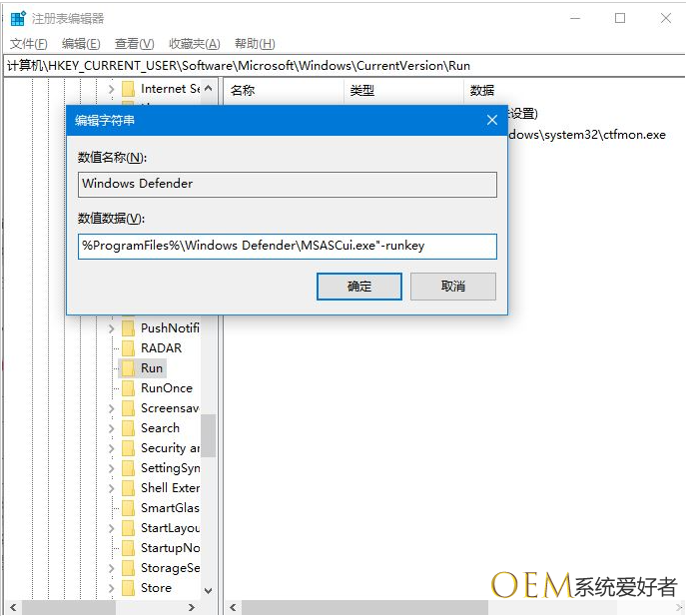686x616 pixels.
Task: Expand the Shell Extensions tree node
Action: 112,488
